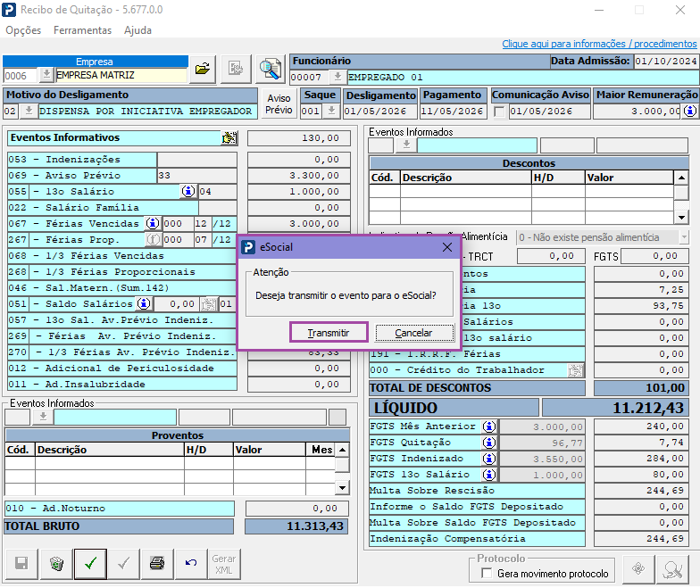Viewport: 700px width, 588px height.
Task: Click the Desligamento date field 01/05/2026
Action: 380,111
